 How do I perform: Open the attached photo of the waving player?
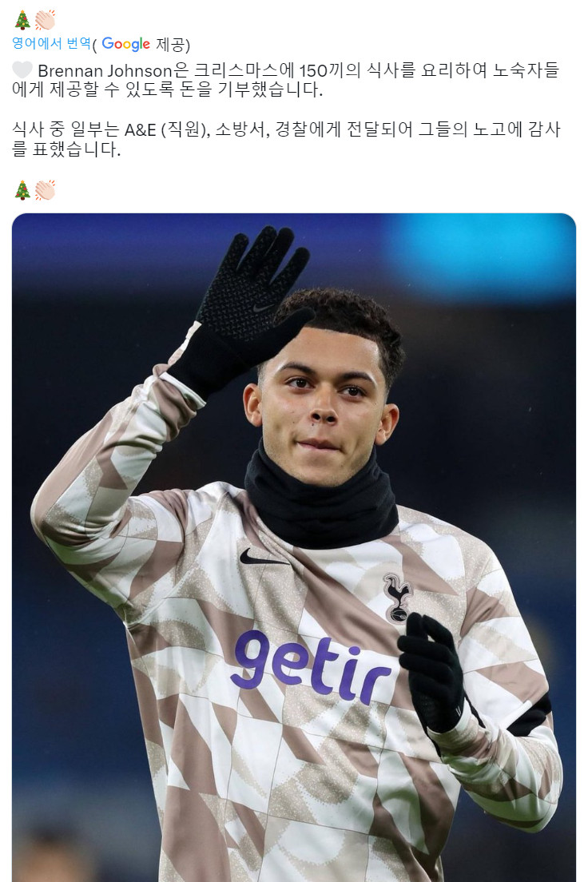coord(294,547)
